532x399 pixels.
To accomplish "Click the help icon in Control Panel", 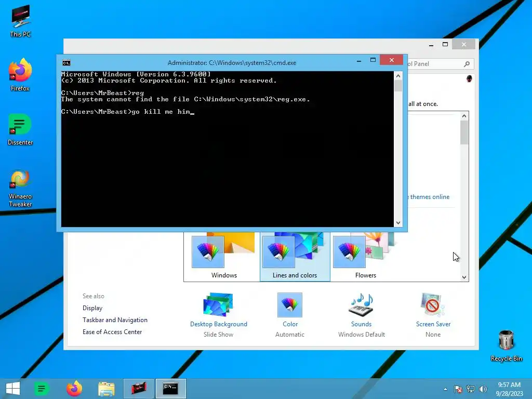I will click(x=469, y=79).
